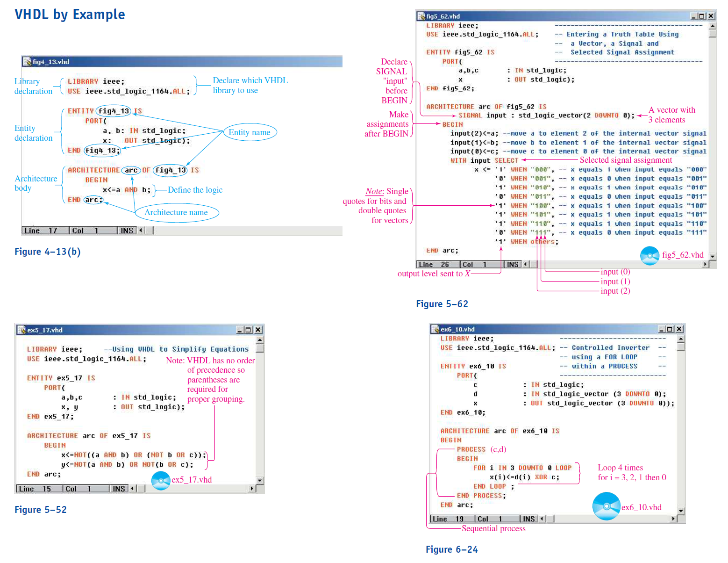Click the 'VHDL by Example' page heading
Image resolution: width=728 pixels, height=563 pixels.
click(70, 14)
